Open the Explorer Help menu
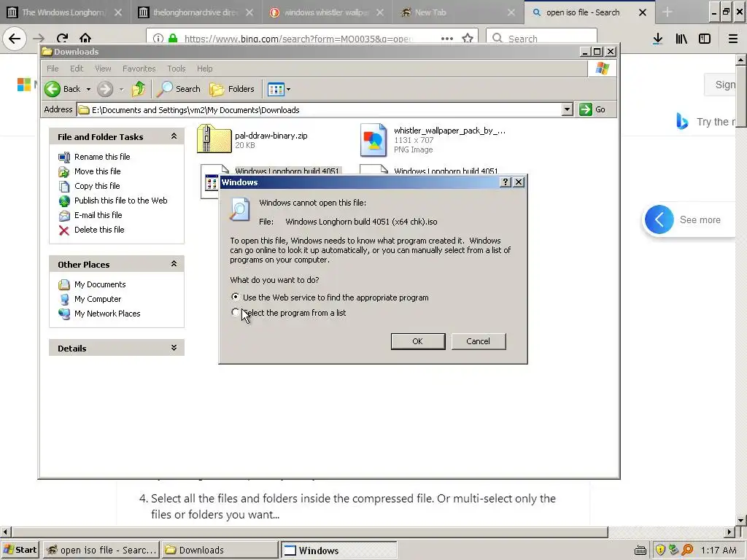Image resolution: width=747 pixels, height=560 pixels. (205, 69)
